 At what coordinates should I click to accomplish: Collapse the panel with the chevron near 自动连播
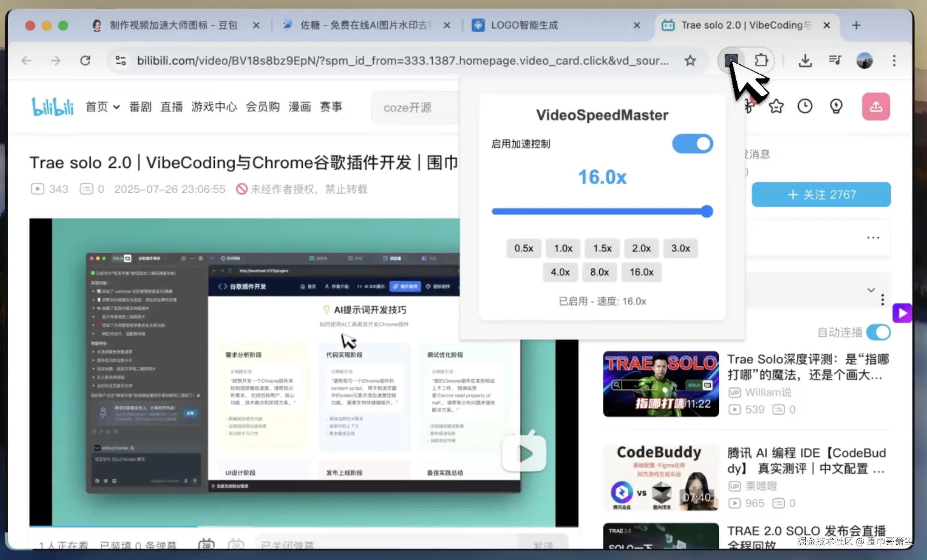[871, 290]
